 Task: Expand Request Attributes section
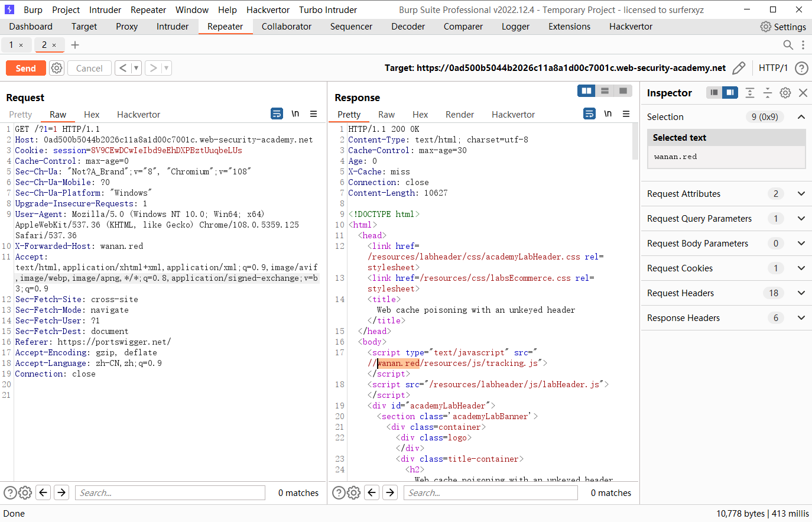[801, 194]
